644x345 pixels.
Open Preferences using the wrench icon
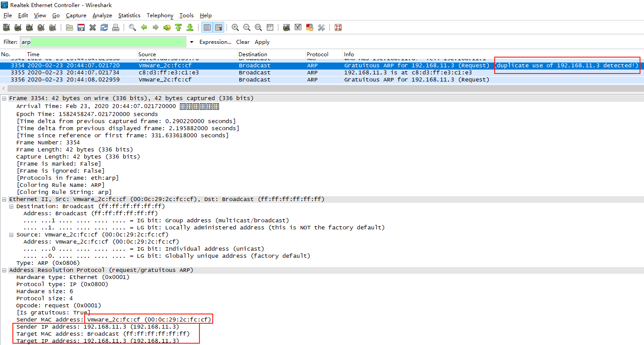pyautogui.click(x=320, y=27)
